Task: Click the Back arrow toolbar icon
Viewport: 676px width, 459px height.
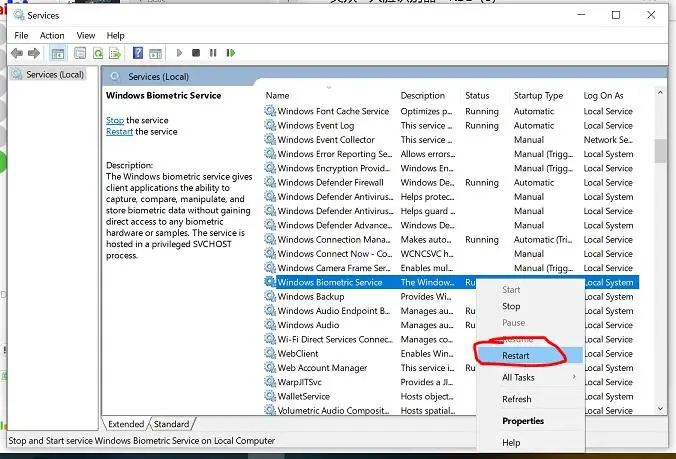Action: click(x=17, y=53)
